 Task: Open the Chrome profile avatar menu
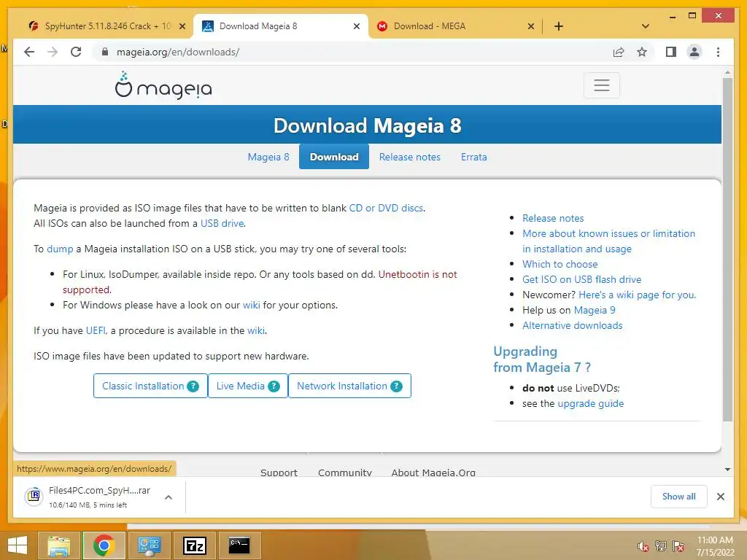(694, 52)
